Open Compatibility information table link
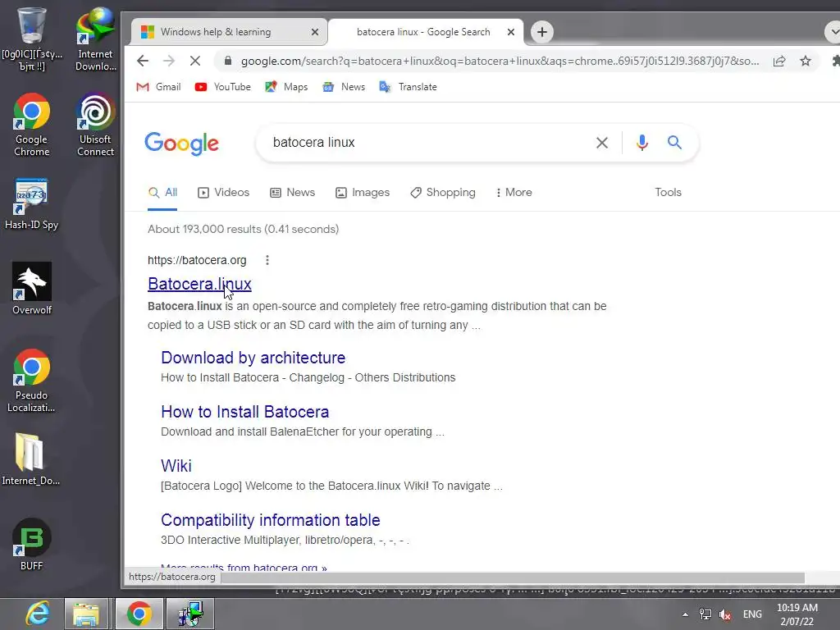This screenshot has width=840, height=630. [271, 520]
